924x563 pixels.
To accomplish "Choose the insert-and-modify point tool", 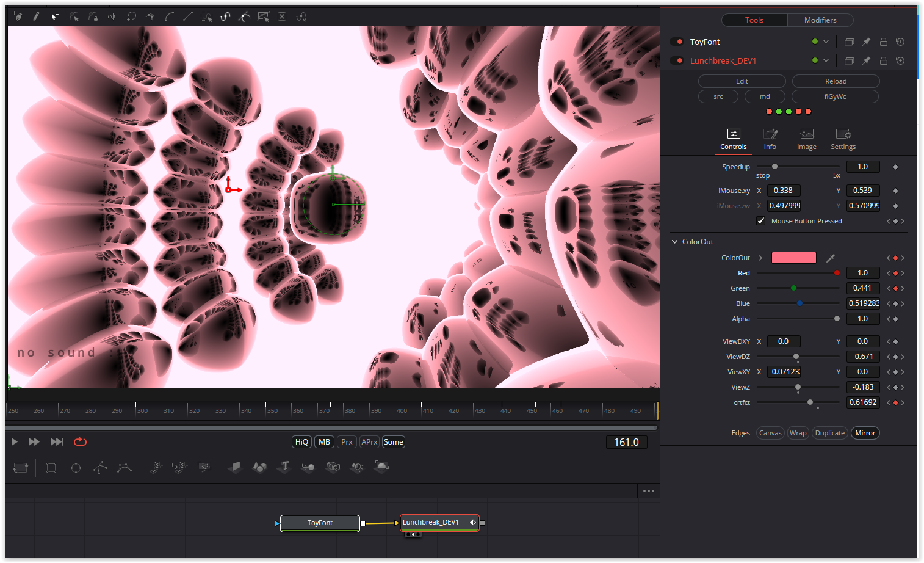I will [x=55, y=16].
